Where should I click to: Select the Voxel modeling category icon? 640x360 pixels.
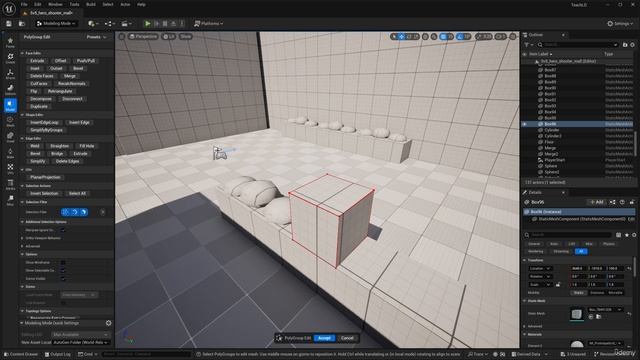pos(10,137)
